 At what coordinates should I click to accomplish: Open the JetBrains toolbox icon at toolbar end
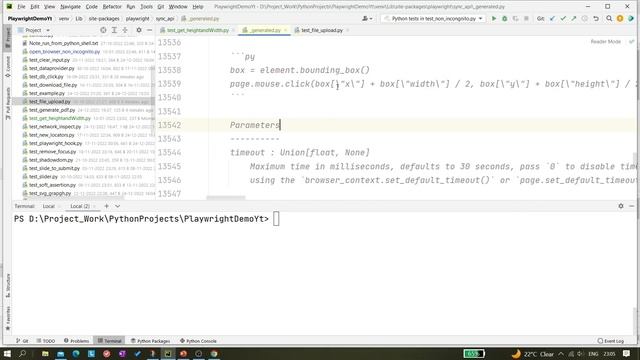coord(631,18)
